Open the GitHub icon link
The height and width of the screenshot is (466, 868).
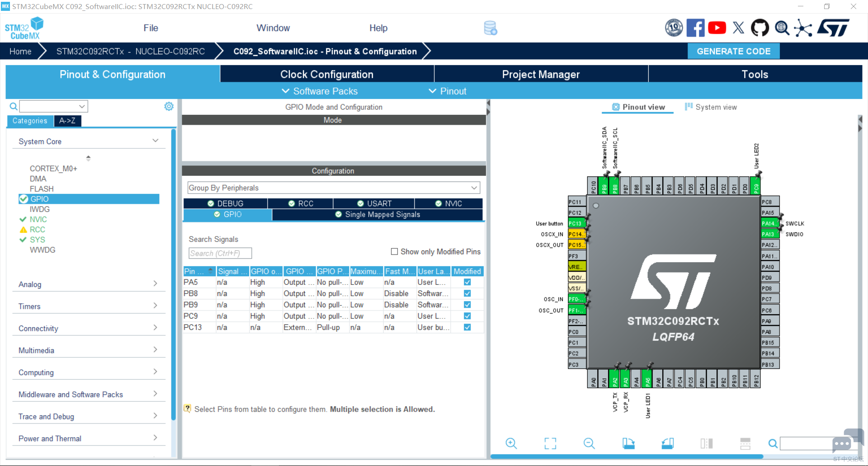click(760, 28)
